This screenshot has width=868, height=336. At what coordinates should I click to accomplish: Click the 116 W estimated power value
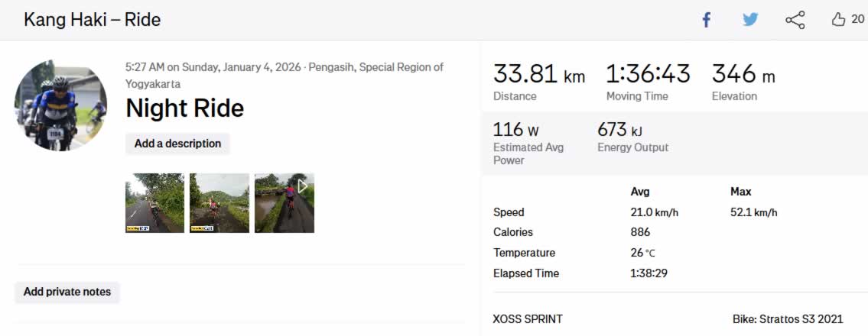pyautogui.click(x=515, y=131)
